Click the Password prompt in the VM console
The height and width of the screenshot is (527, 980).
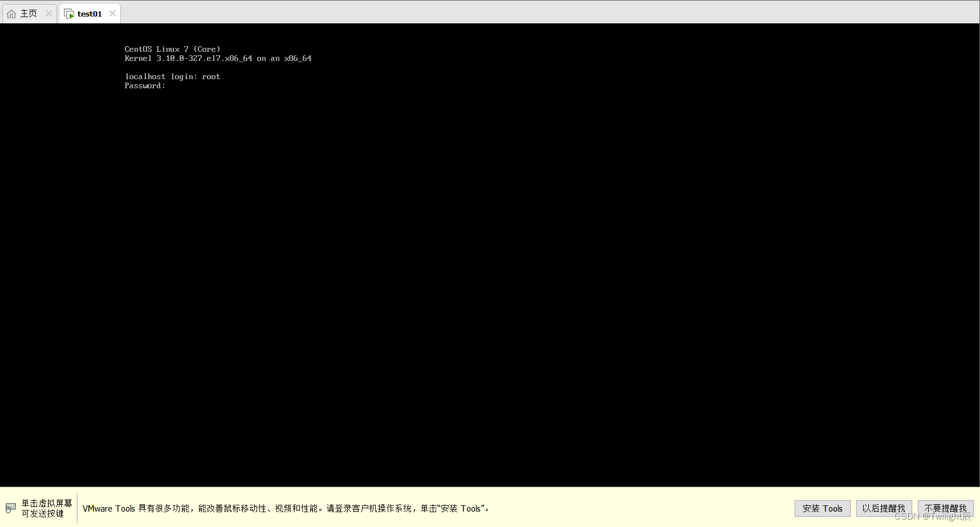click(145, 85)
